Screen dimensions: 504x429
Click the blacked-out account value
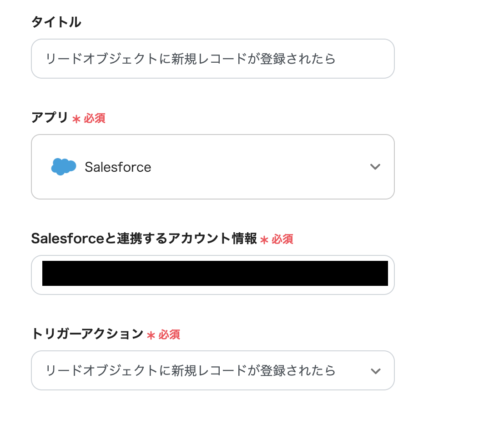[x=215, y=274]
